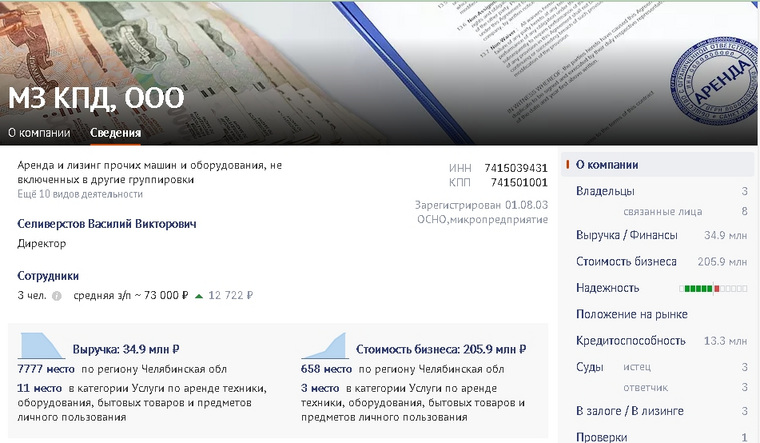Open 'истец' court cases sub-item
This screenshot has height=443, width=760.
637,367
